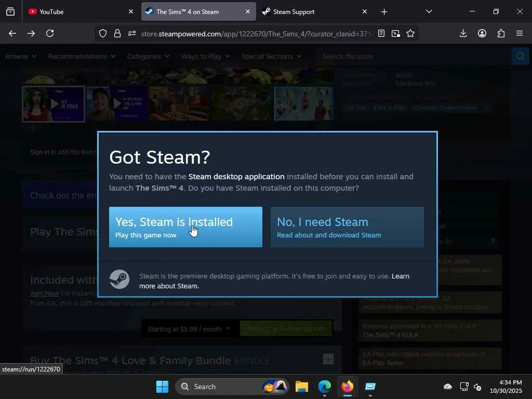Click the translate page icon

[395, 33]
